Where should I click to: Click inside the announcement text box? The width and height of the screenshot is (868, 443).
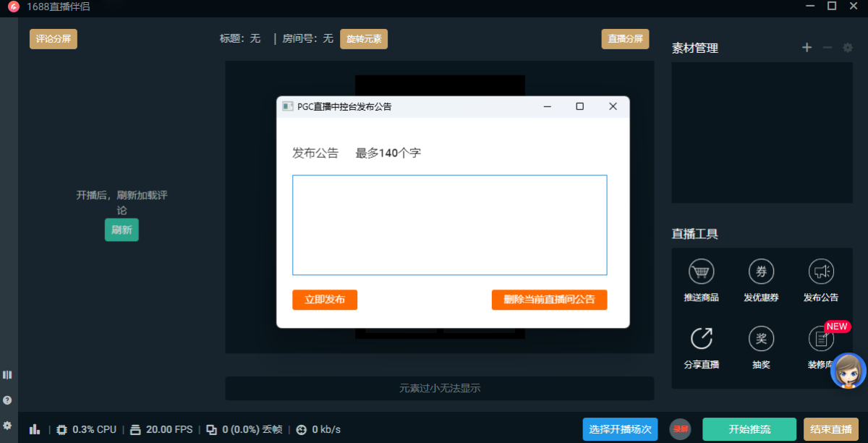[x=449, y=224]
